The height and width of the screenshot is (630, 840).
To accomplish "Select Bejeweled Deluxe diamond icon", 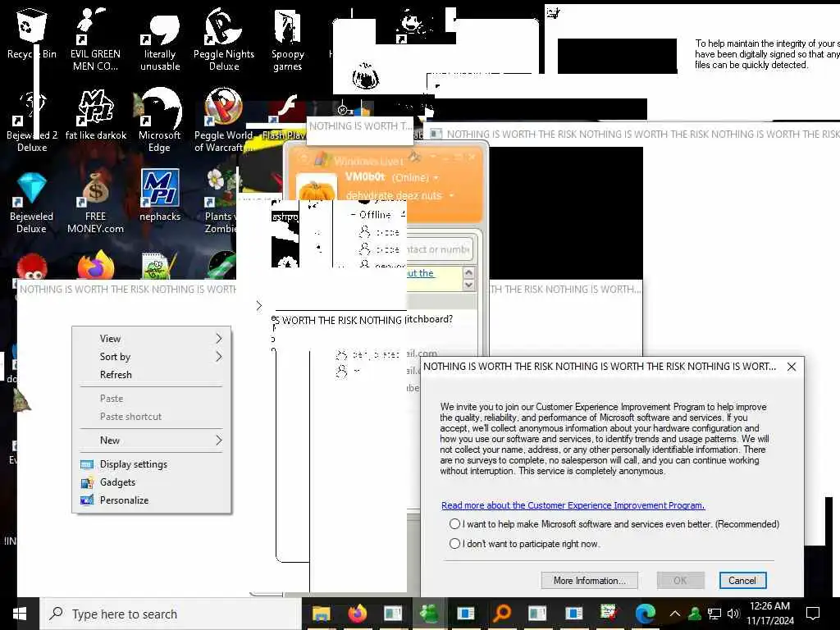I will pos(32,203).
